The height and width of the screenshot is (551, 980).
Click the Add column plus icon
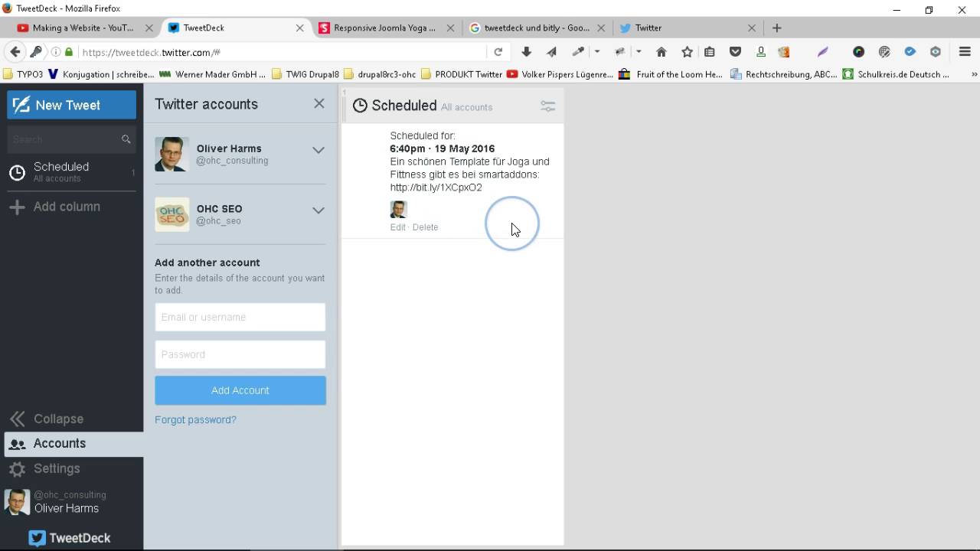click(17, 207)
